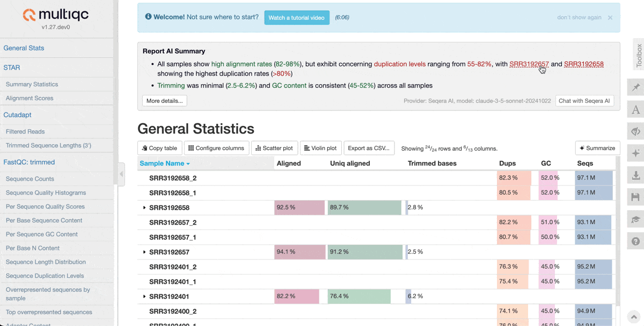The height and width of the screenshot is (326, 644).
Task: Open the Show/Hide Samples panel
Action: tap(635, 131)
